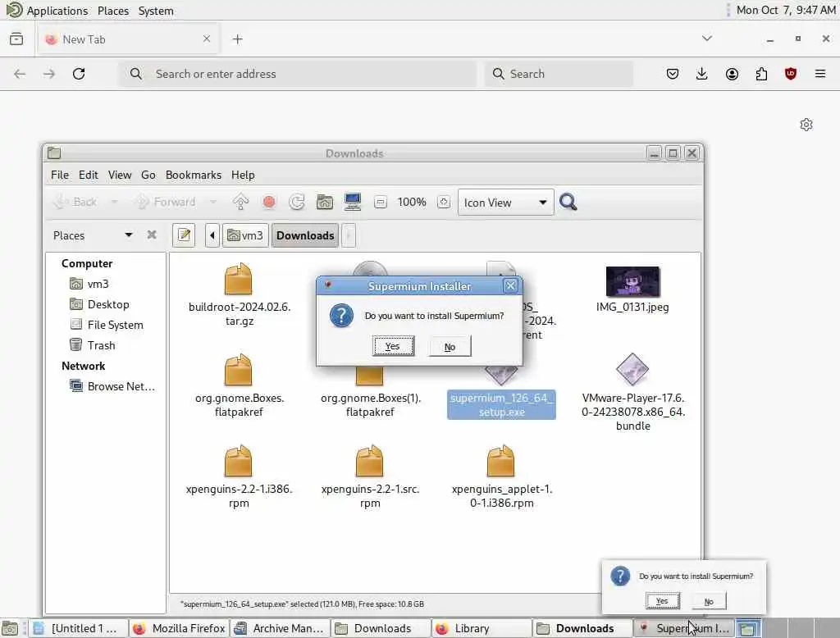
Task: Select supermium_126_64_setup.exe file label
Action: (501, 405)
